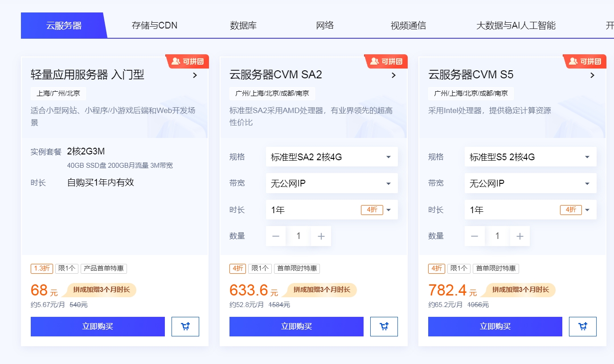The height and width of the screenshot is (364, 614).
Task: Open the 轻量应用服务器 入门型 detail arrow
Action: point(195,75)
